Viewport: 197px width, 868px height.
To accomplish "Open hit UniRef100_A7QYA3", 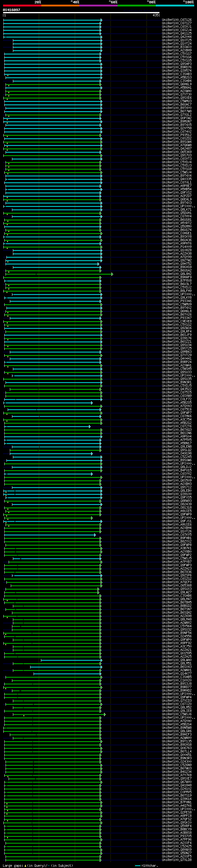I will 177,406.
